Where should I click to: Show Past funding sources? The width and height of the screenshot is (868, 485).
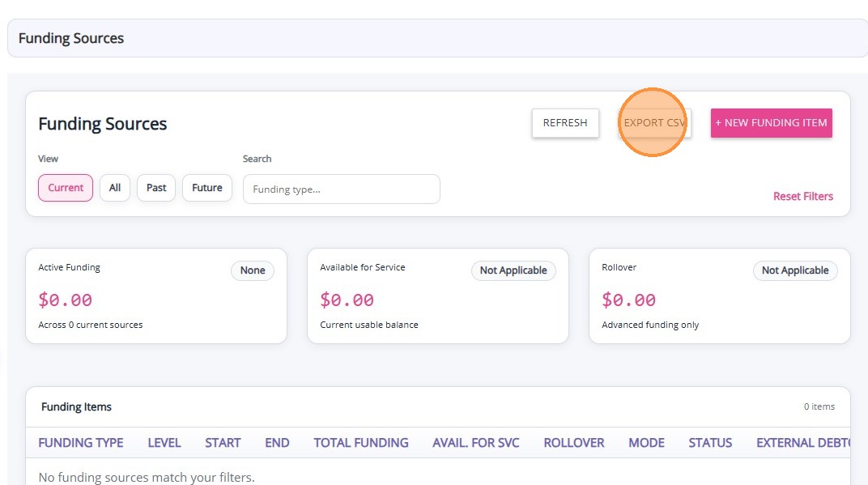pyautogui.click(x=156, y=188)
